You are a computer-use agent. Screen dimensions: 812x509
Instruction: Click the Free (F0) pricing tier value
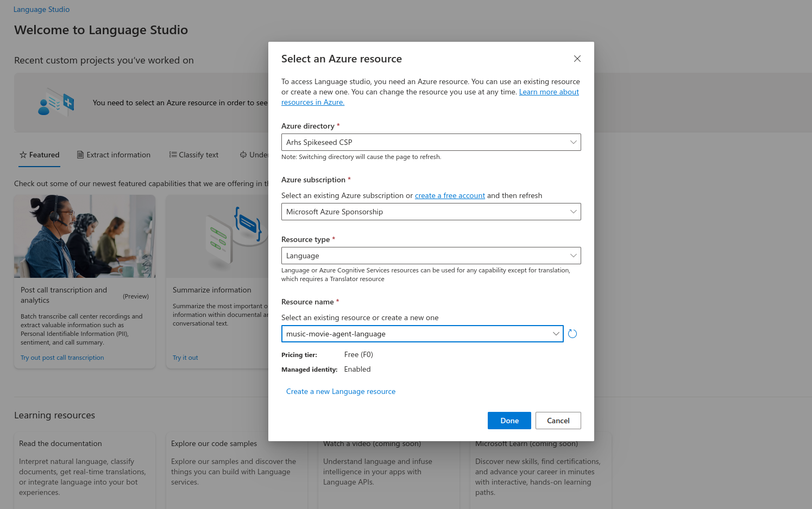358,354
